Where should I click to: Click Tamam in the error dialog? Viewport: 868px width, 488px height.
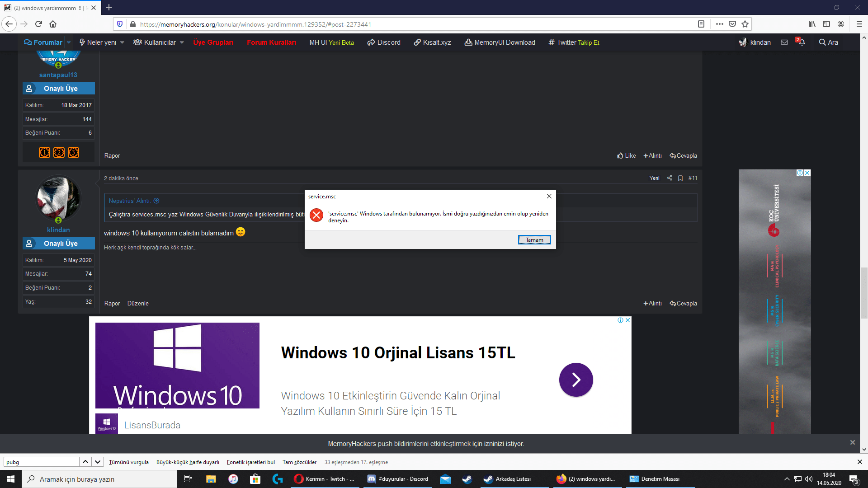534,239
